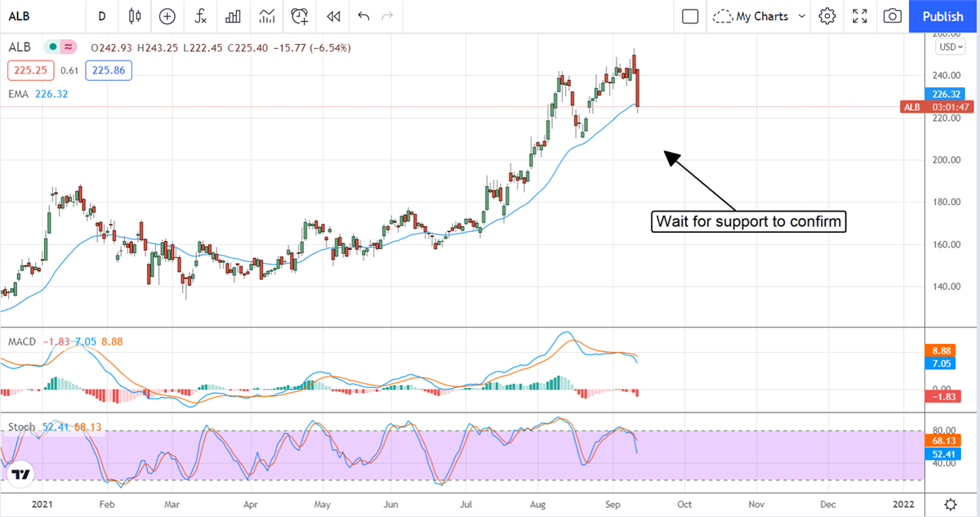Image resolution: width=980 pixels, height=517 pixels.
Task: Change the D daily interval
Action: (101, 16)
